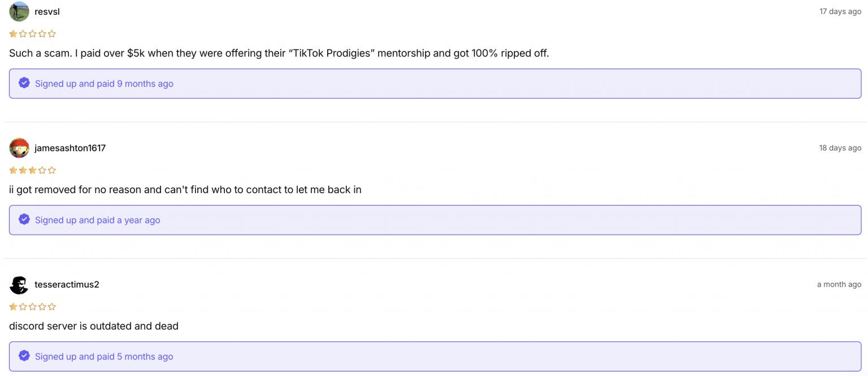Open the resvsl username link
This screenshot has width=868, height=376.
tap(47, 11)
